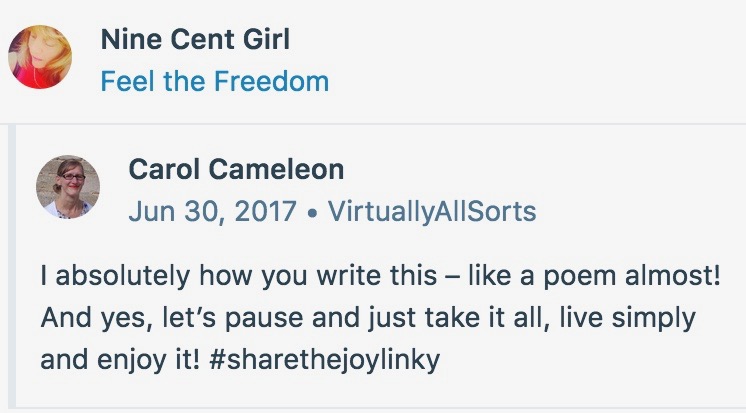Click the "Nine Cent Girl" author name
The image size is (746, 413).
[x=196, y=41]
